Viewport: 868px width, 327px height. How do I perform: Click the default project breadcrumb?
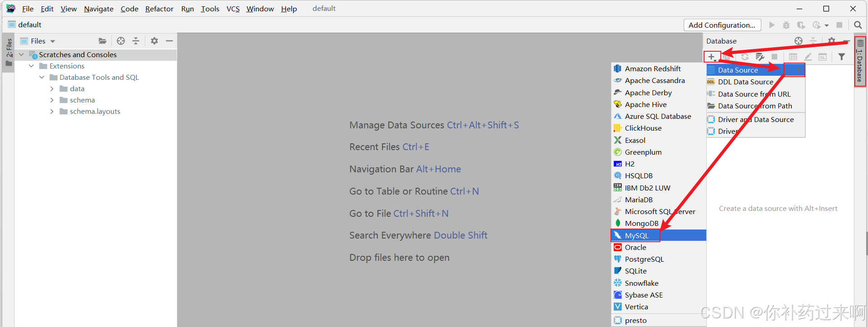tap(25, 24)
